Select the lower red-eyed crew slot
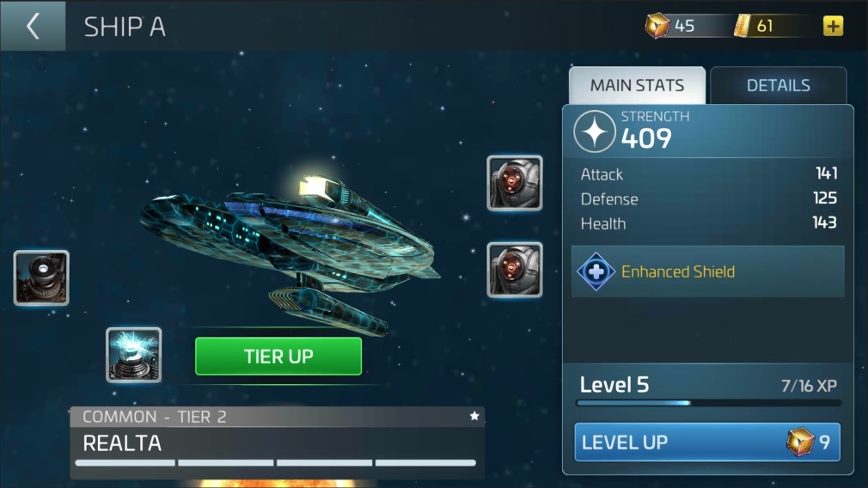 click(514, 270)
